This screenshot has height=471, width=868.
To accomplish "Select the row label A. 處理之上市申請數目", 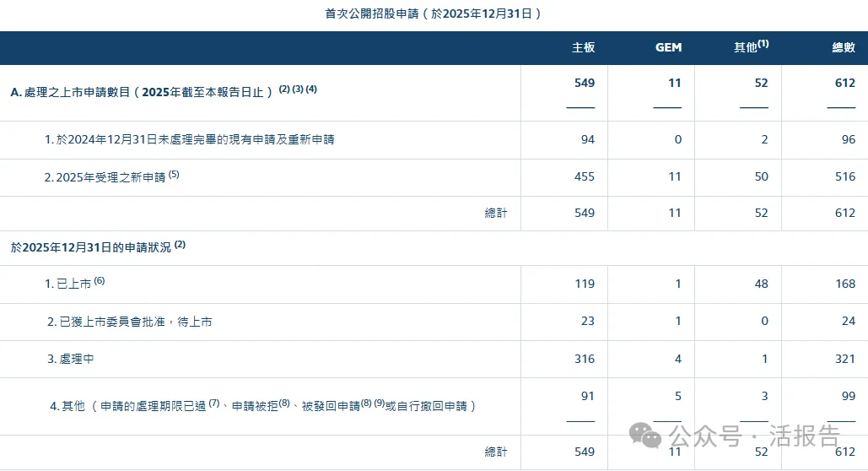I will pyautogui.click(x=142, y=92).
